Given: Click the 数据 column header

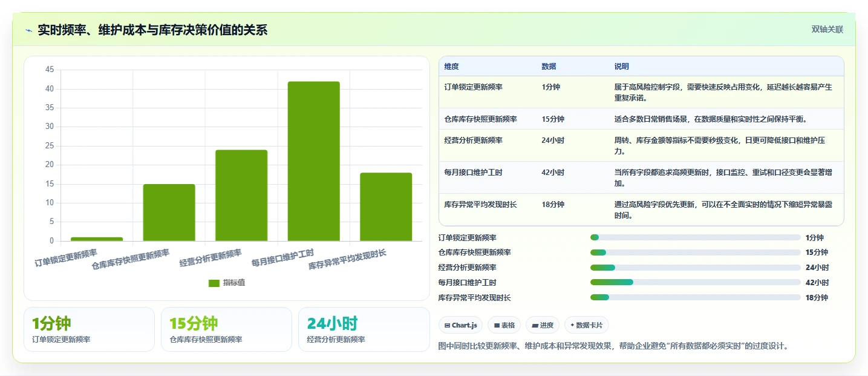Looking at the screenshot, I should (x=549, y=67).
